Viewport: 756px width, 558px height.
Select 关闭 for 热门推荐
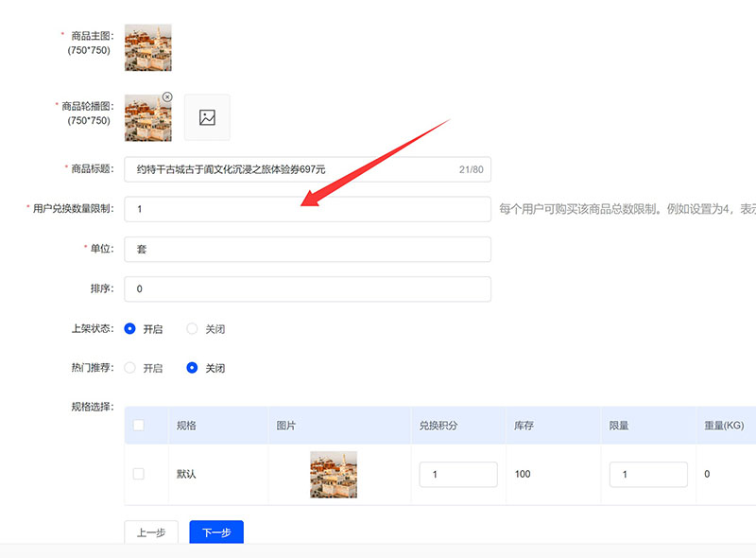[x=193, y=368]
